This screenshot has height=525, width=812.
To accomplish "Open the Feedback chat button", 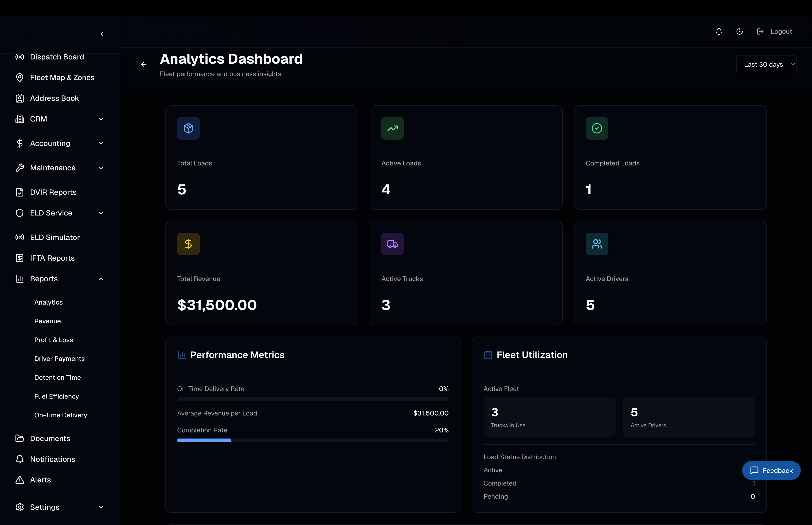I will tap(771, 470).
